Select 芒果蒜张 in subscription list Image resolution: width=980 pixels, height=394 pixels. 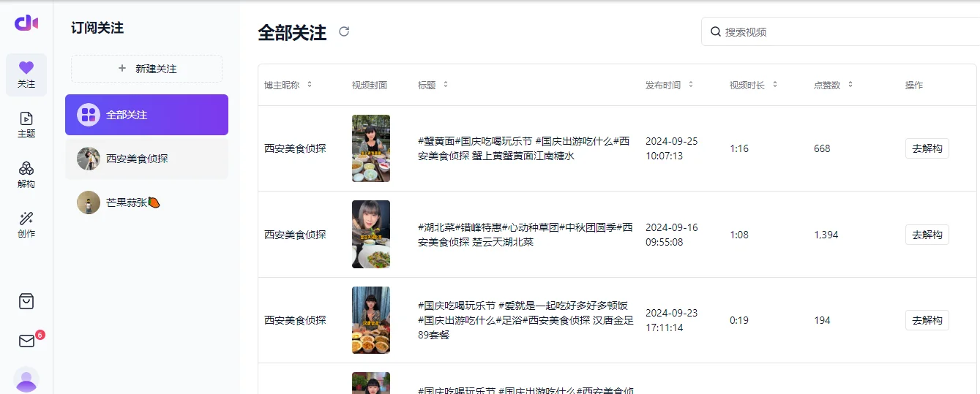coord(146,202)
